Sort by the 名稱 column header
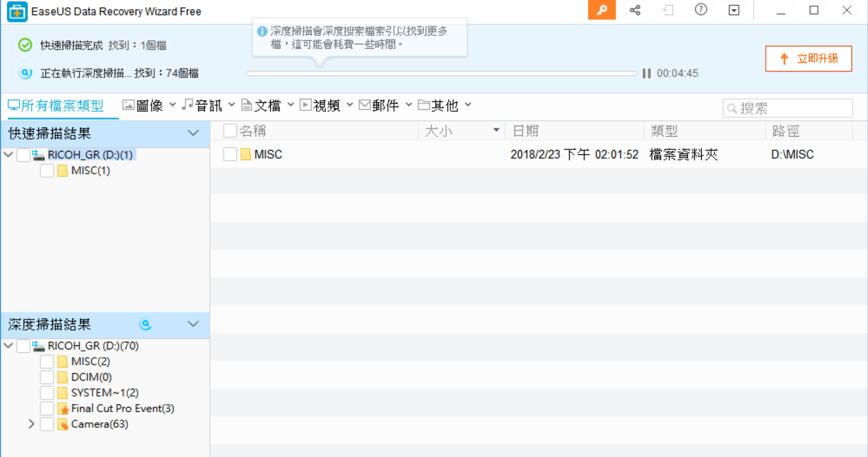Image resolution: width=868 pixels, height=457 pixels. click(253, 131)
